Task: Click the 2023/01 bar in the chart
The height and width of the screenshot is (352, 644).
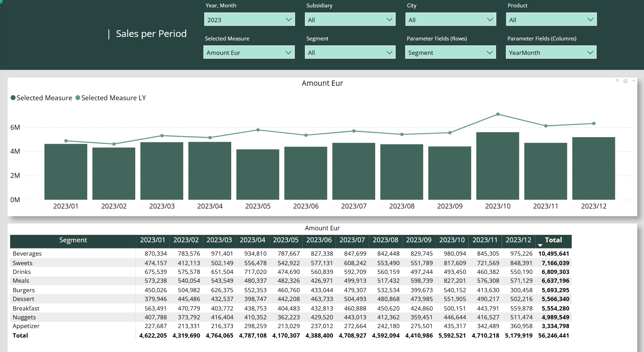Action: [66, 172]
